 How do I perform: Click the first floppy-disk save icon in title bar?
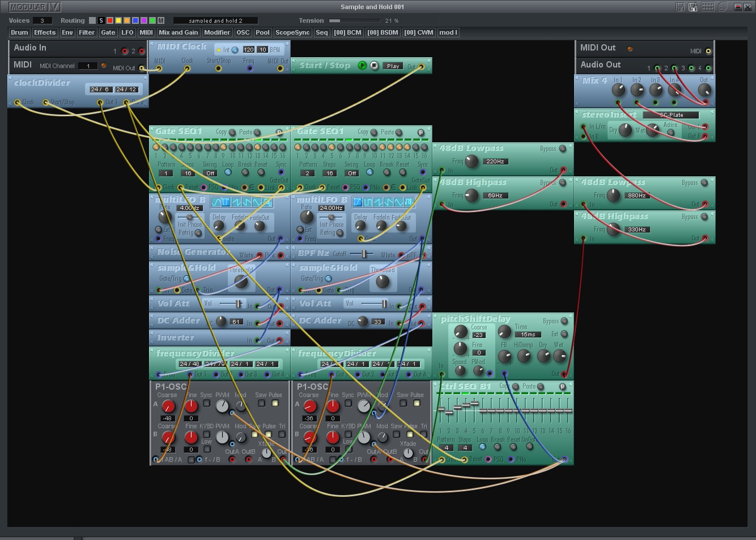click(680, 7)
